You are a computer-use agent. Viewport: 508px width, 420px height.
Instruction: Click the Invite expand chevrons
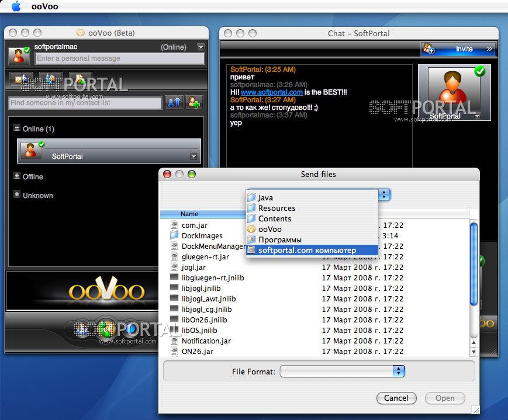489,49
